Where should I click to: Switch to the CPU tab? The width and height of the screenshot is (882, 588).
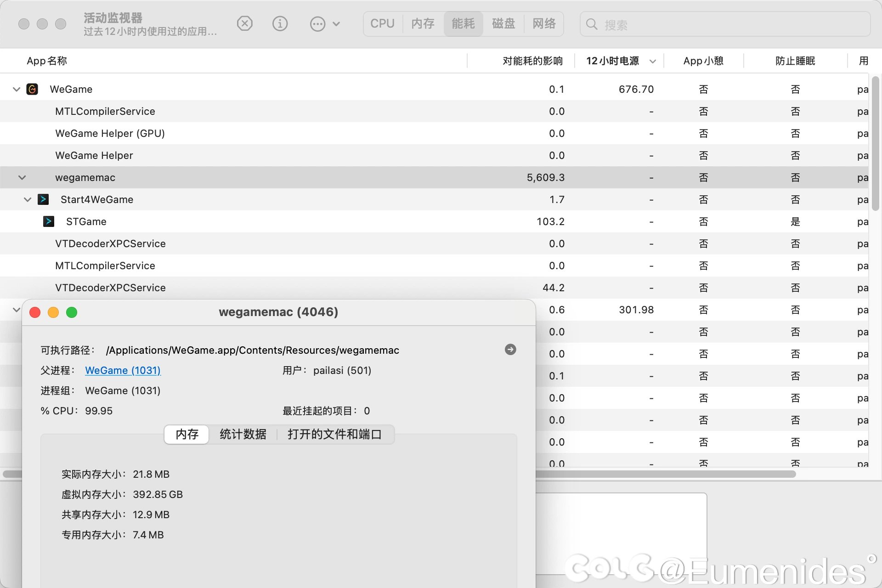382,23
